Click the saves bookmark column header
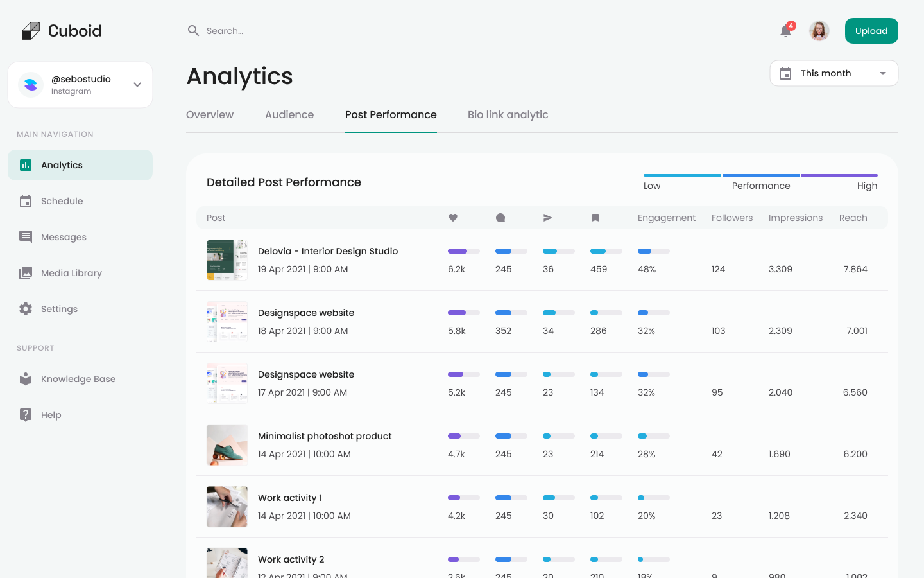This screenshot has height=578, width=924. click(x=595, y=218)
